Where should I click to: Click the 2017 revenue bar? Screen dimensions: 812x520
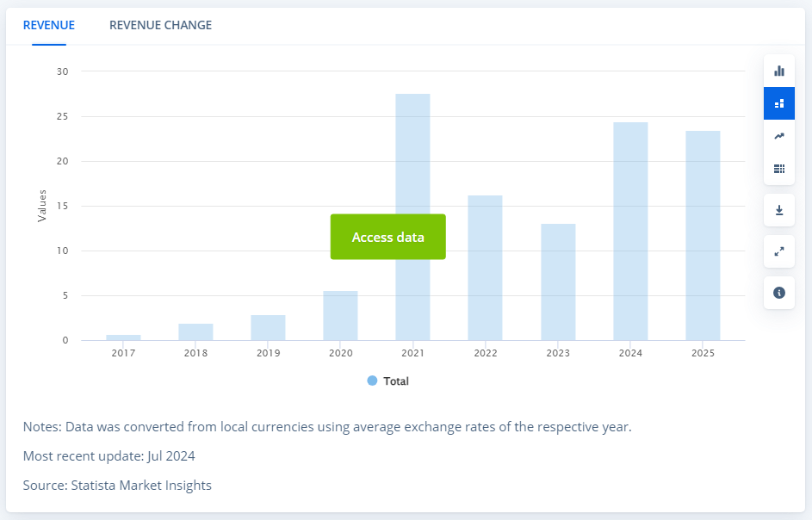123,337
